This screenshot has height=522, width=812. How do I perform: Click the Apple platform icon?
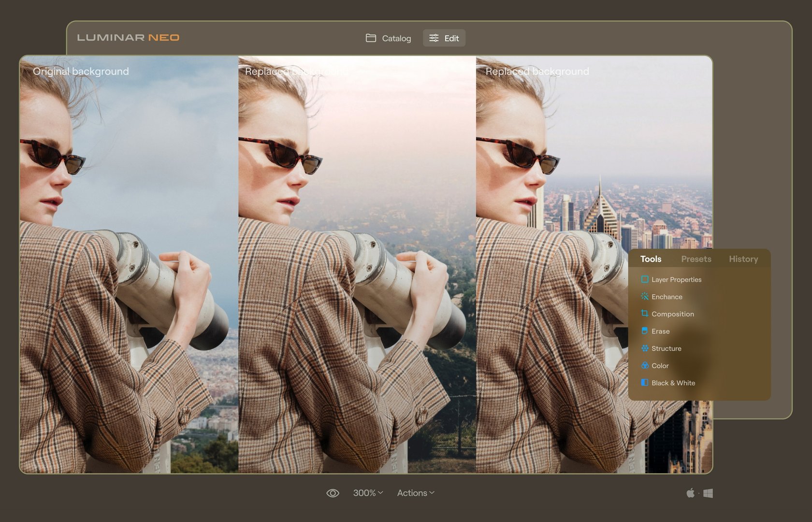[690, 493]
